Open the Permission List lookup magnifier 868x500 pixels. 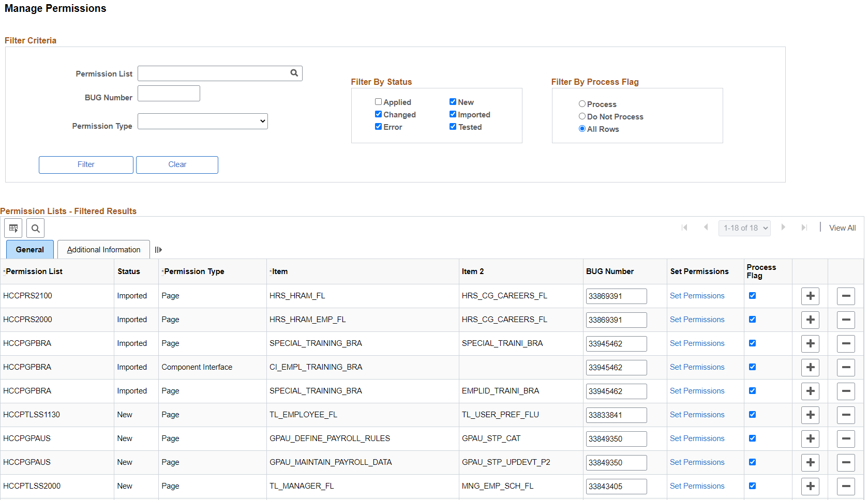click(x=294, y=73)
